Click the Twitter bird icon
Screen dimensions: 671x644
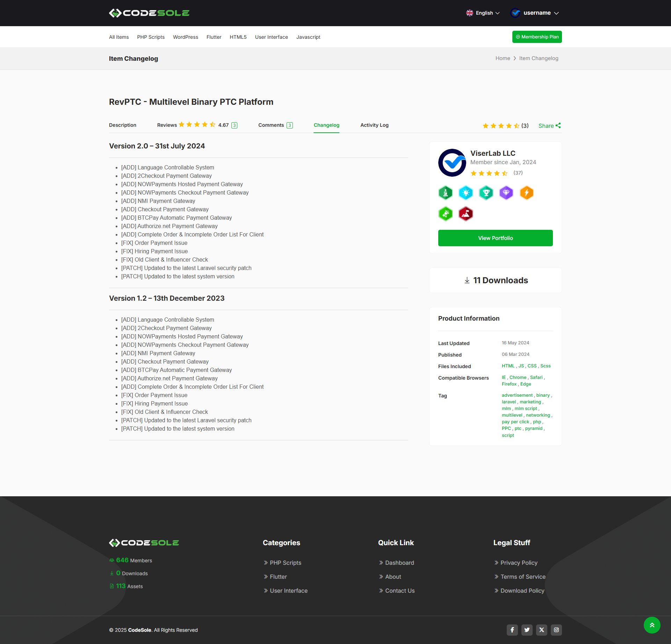(527, 630)
